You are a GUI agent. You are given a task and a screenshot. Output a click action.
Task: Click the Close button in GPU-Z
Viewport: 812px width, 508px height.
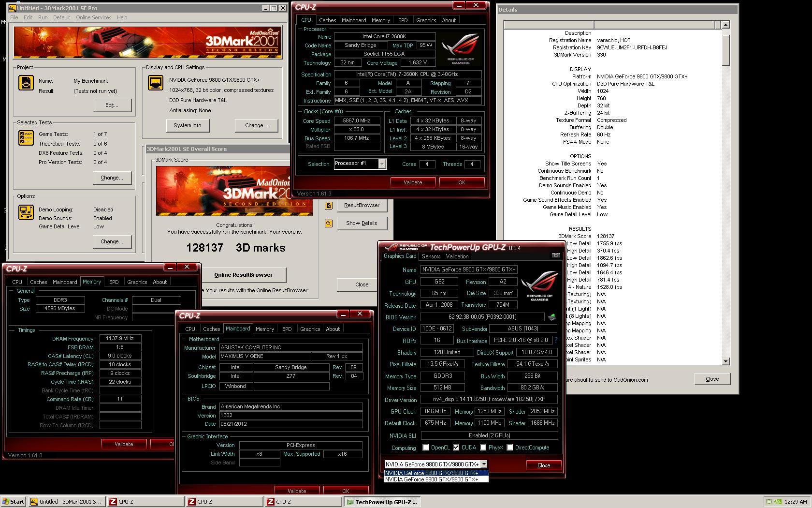pyautogui.click(x=544, y=465)
